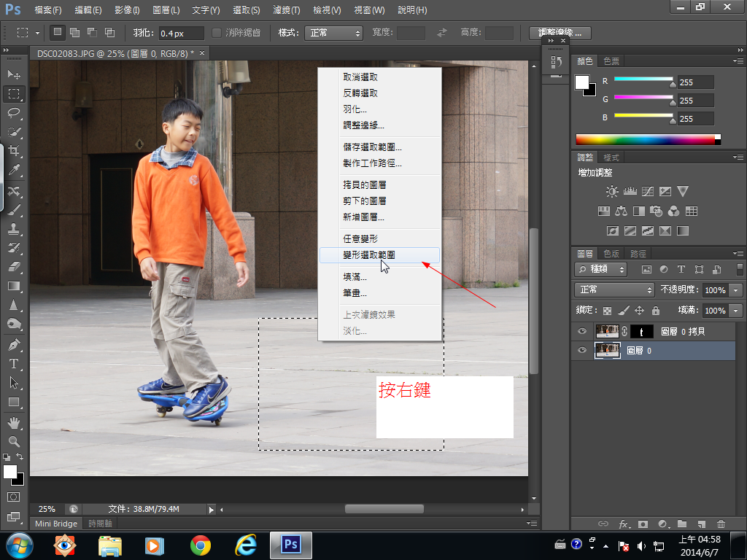Hide the 圖層 0 拷貝 layer

click(x=582, y=331)
